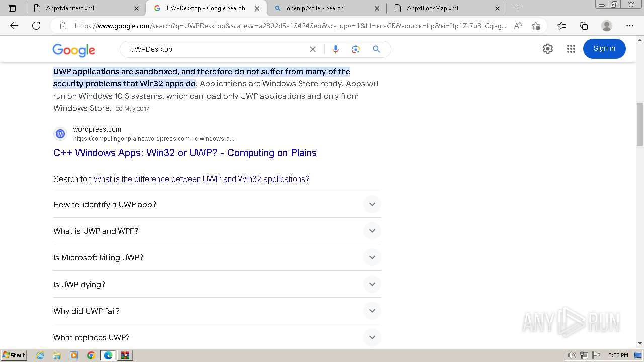Image resolution: width=644 pixels, height=362 pixels.
Task: Go back to previous page
Action: pos(14,26)
